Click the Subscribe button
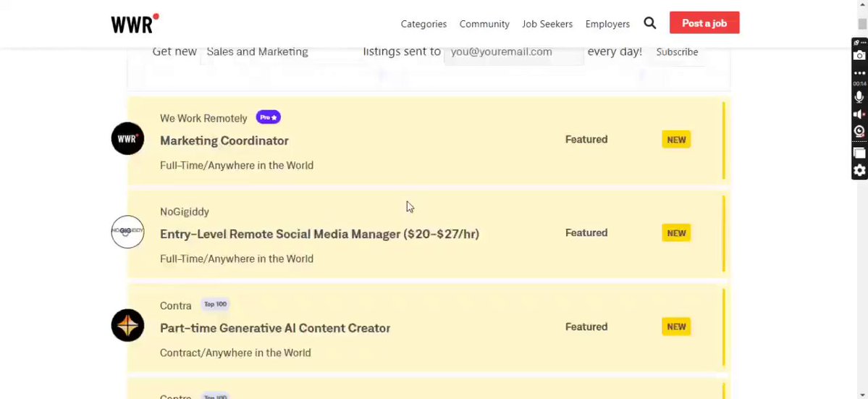 pyautogui.click(x=677, y=52)
